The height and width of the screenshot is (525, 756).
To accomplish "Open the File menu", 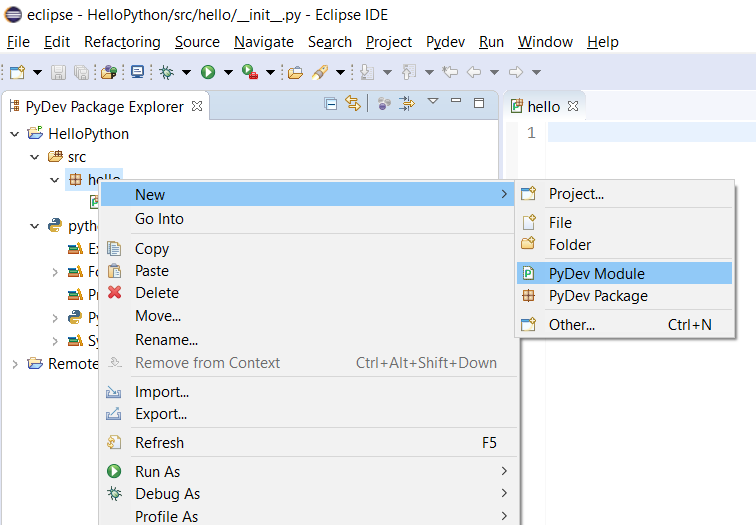I will point(18,42).
